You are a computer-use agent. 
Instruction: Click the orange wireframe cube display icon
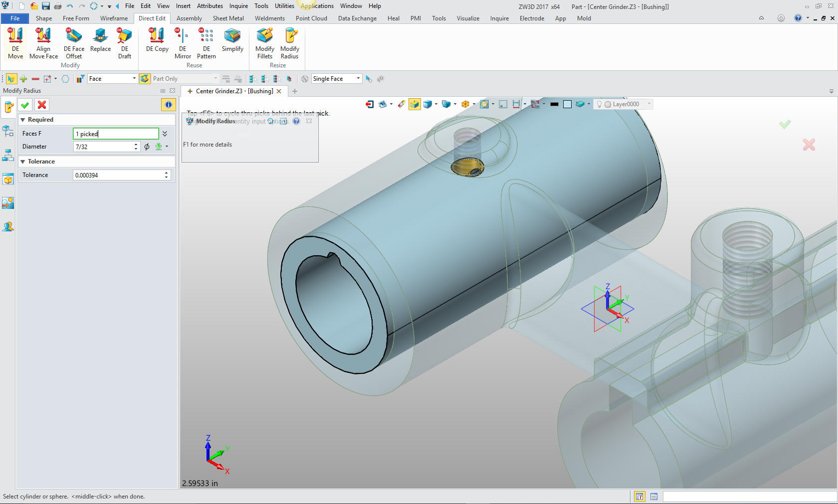coord(465,104)
